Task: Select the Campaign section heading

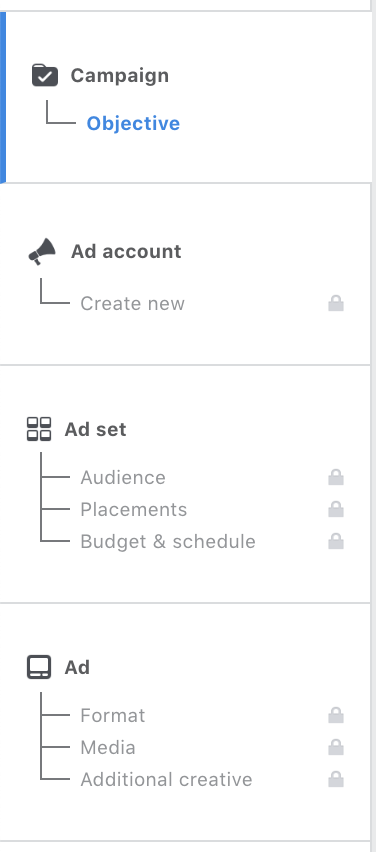Action: click(x=120, y=76)
